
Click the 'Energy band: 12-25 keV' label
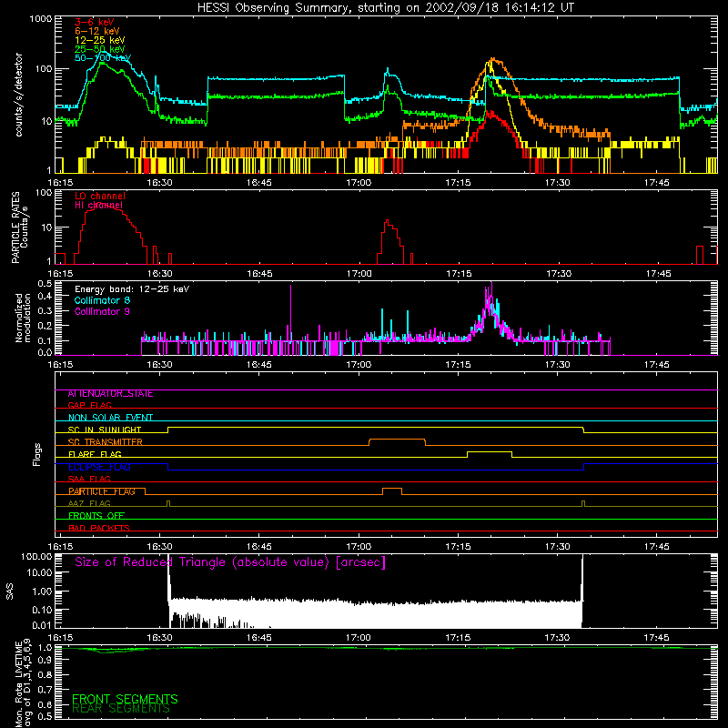click(x=132, y=289)
